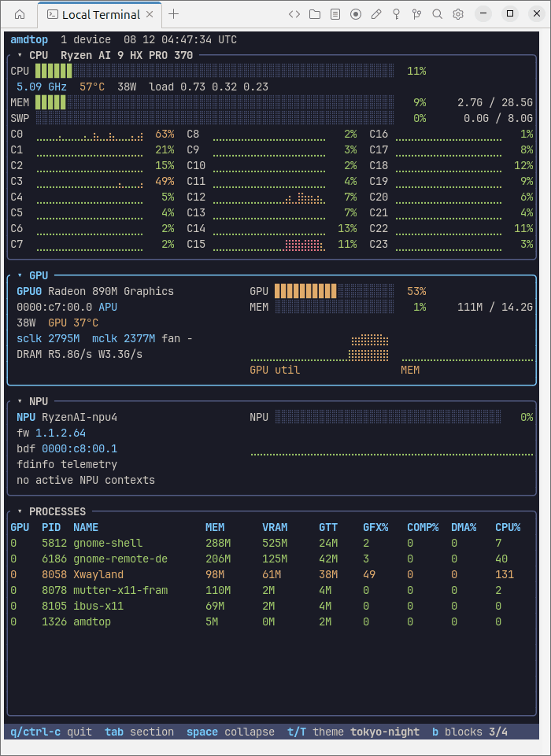
Task: Click the C0 core 63% value
Action: click(x=165, y=134)
